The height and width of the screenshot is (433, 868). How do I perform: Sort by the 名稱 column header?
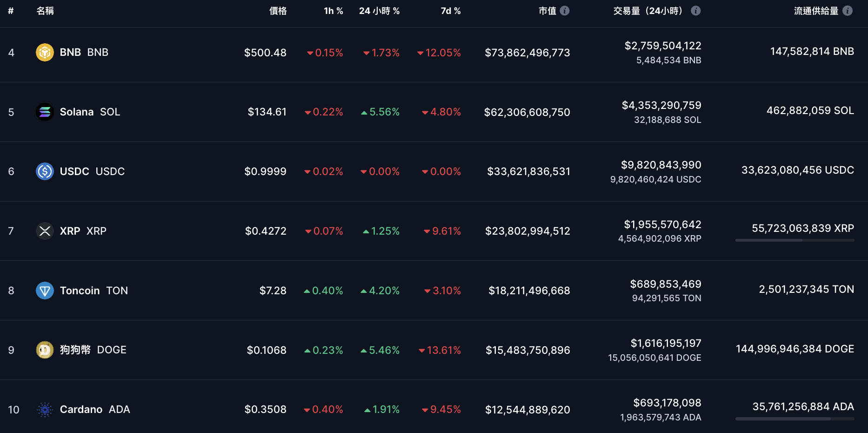pos(45,11)
